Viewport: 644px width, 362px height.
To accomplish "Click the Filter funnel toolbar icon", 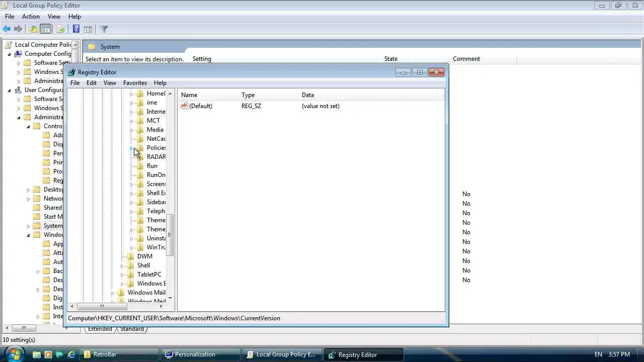I will [x=104, y=29].
